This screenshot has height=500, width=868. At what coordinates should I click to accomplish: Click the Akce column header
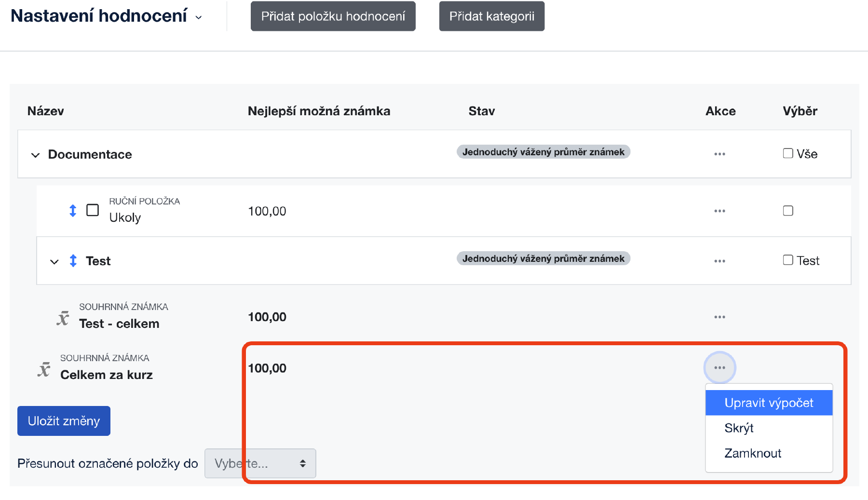[720, 111]
